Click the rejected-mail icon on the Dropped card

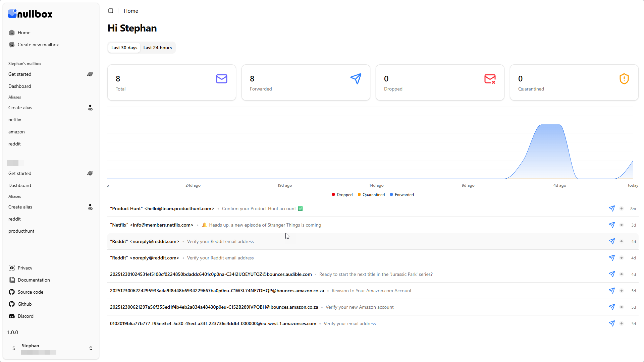point(490,79)
